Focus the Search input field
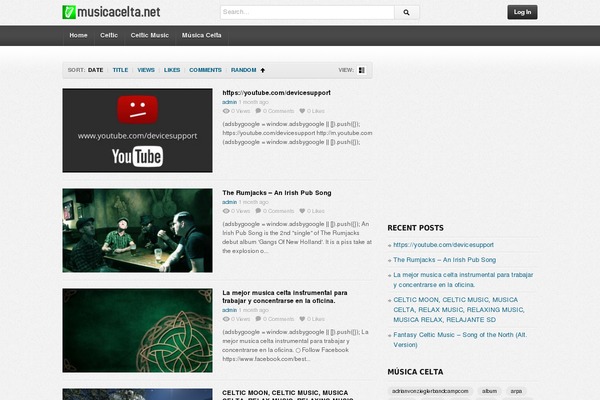The height and width of the screenshot is (400, 600). point(307,12)
